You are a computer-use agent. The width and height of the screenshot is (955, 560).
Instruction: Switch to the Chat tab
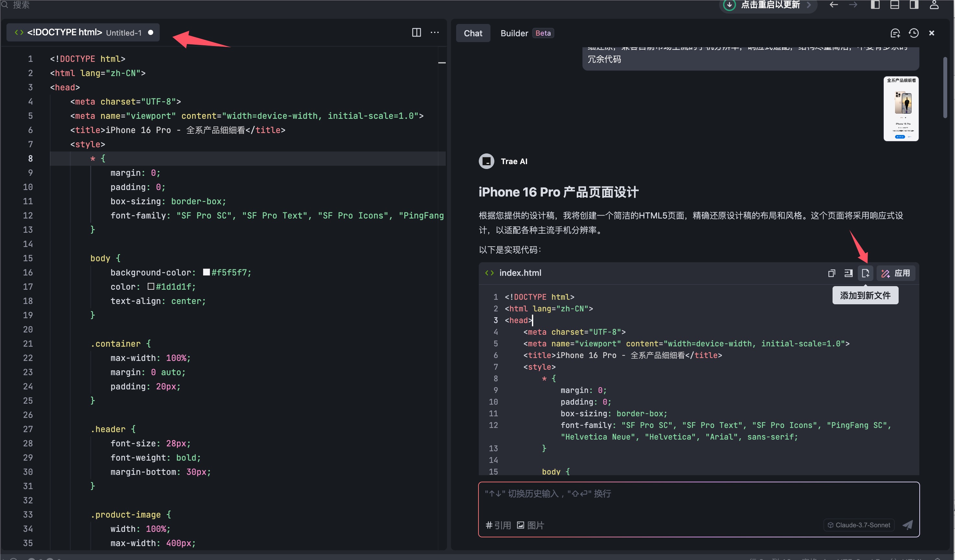point(473,33)
